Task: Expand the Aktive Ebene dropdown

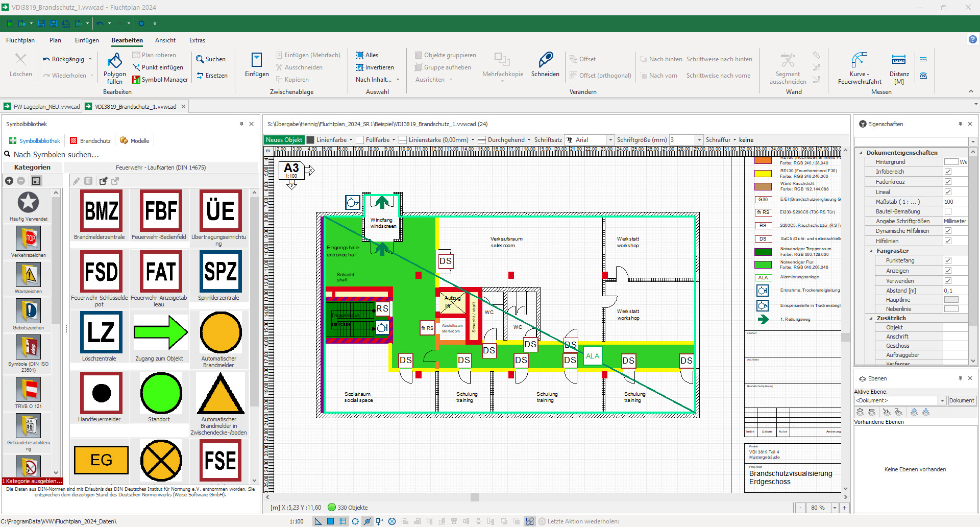Action: (942, 401)
